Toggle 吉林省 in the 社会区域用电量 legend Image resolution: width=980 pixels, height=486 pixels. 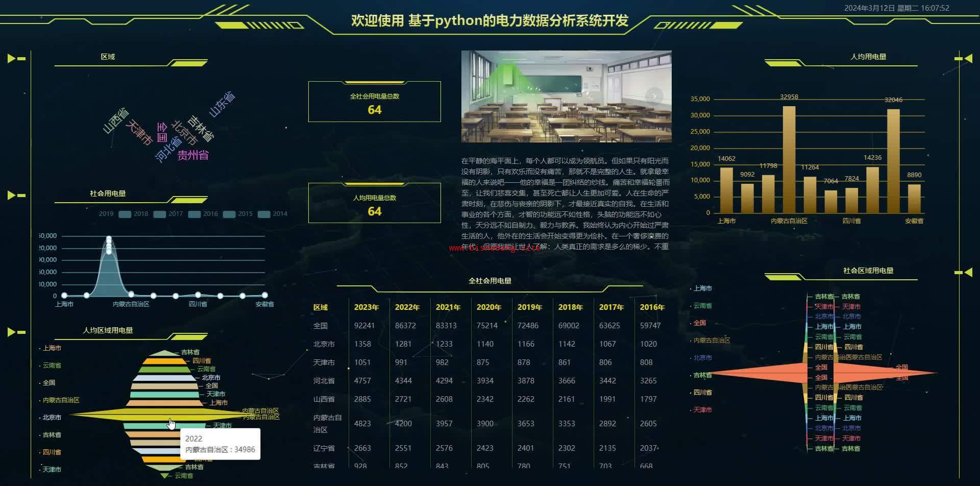[701, 375]
